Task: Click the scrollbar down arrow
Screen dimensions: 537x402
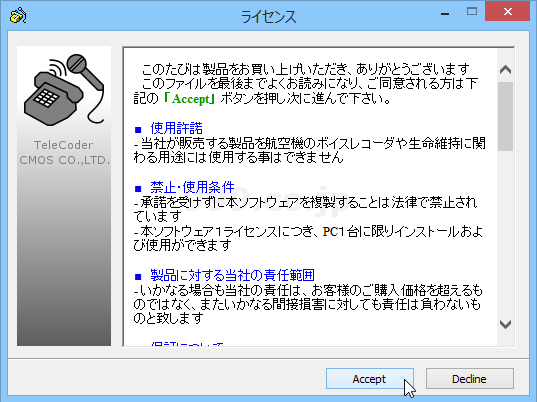Action: [505, 324]
